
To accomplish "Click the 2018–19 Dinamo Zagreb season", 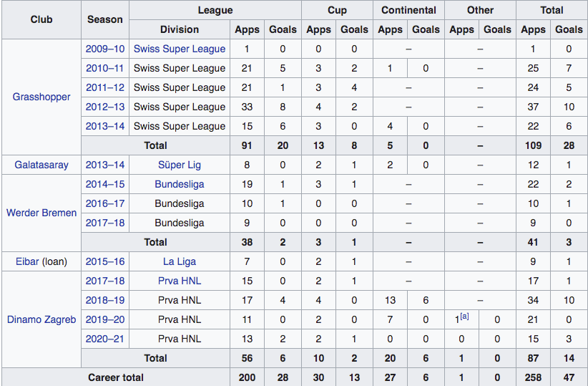I will [x=105, y=300].
